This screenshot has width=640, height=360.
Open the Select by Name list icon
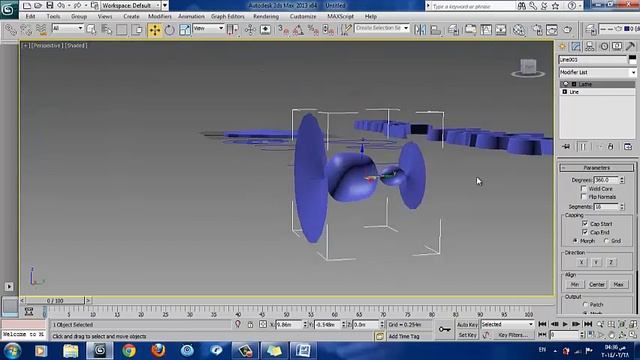click(107, 30)
